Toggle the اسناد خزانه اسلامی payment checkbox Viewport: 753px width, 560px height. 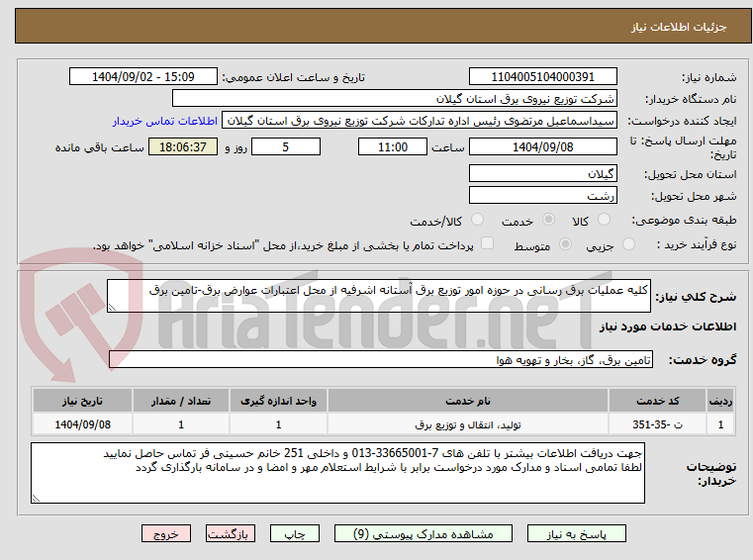click(487, 243)
